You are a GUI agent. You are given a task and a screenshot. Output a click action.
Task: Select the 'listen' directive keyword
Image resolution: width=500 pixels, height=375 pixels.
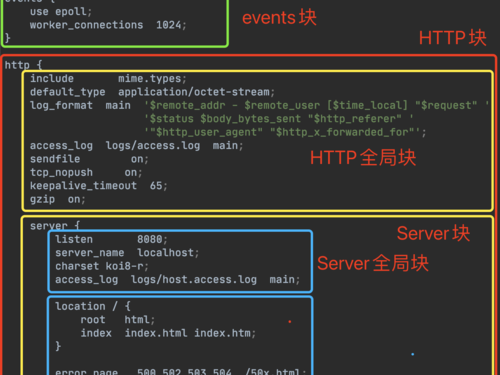point(74,239)
